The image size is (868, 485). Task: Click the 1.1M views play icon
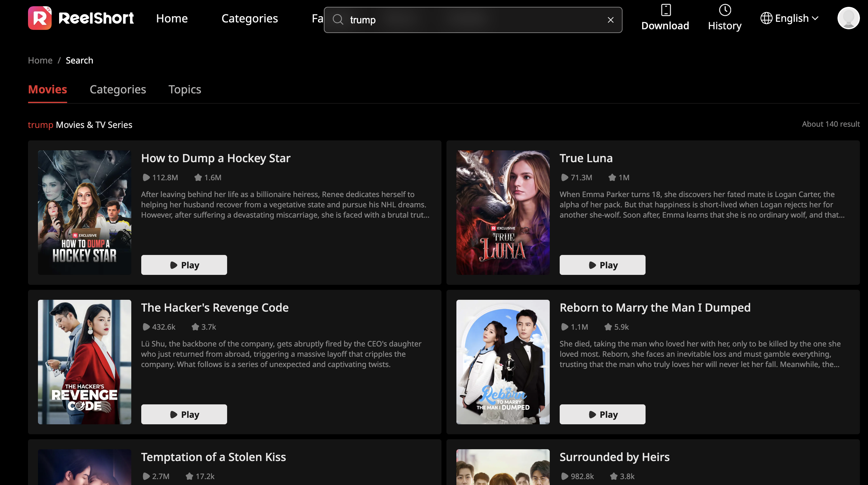click(x=564, y=327)
